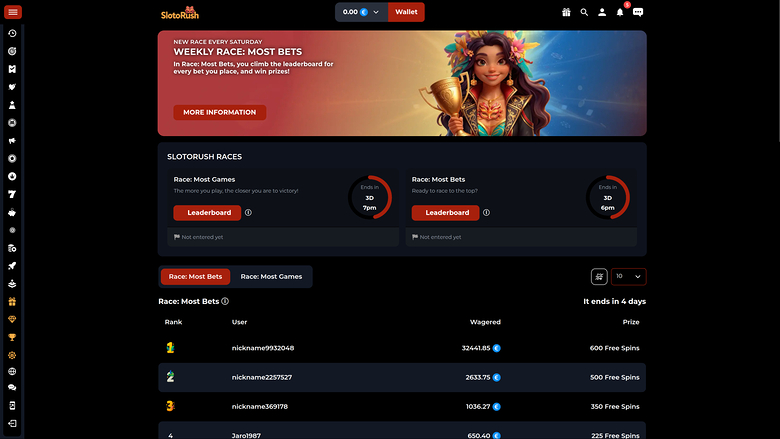This screenshot has height=439, width=780.
Task: Switch to the Race: Most Games tab
Action: click(x=271, y=276)
